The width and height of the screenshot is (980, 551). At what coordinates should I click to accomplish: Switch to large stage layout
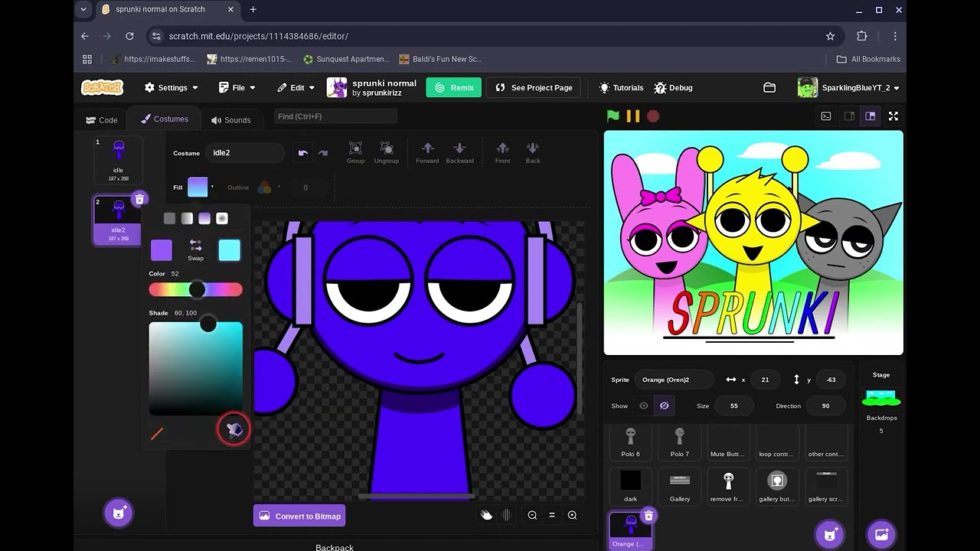point(871,116)
